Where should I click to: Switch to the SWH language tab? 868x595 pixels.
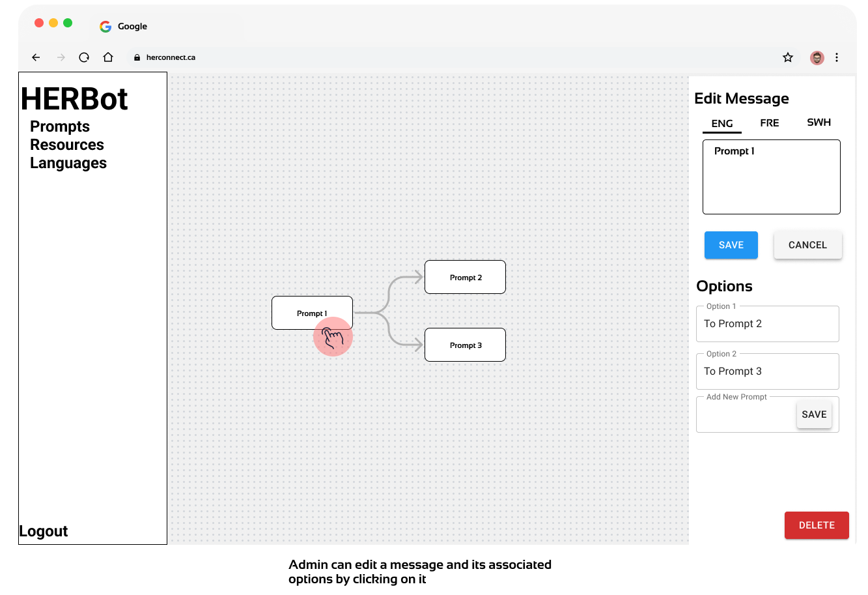pyautogui.click(x=819, y=123)
